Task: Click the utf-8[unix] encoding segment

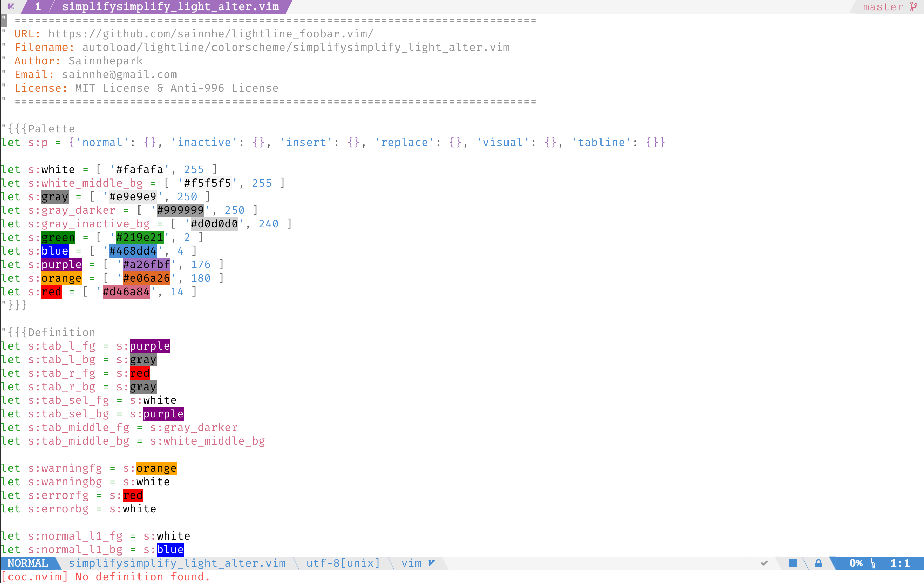Action: tap(343, 563)
